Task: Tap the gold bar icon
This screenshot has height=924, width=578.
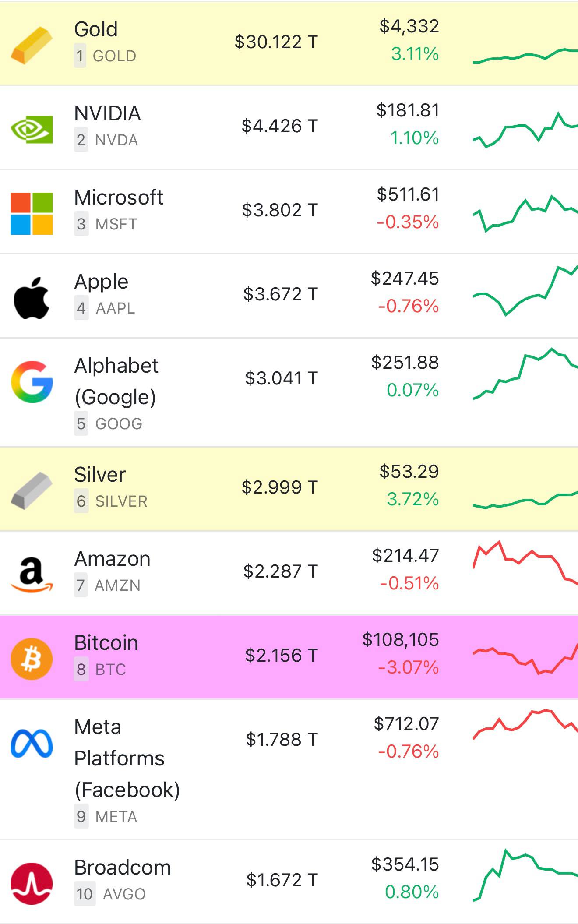Action: pos(32,45)
